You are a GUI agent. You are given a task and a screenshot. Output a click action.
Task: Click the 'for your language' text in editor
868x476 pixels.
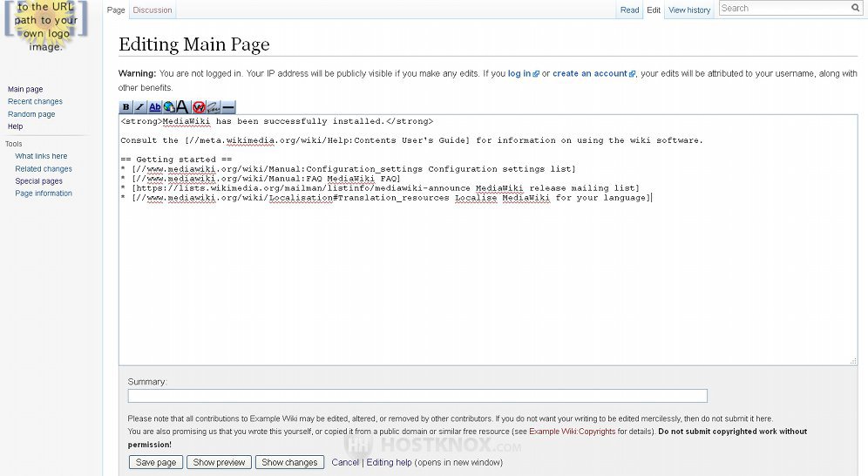(600, 198)
